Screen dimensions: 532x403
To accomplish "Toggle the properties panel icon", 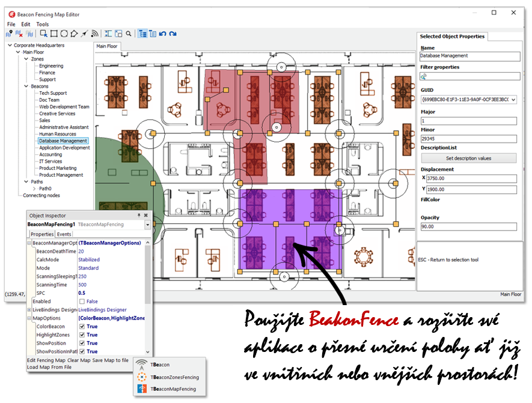I will click(153, 34).
